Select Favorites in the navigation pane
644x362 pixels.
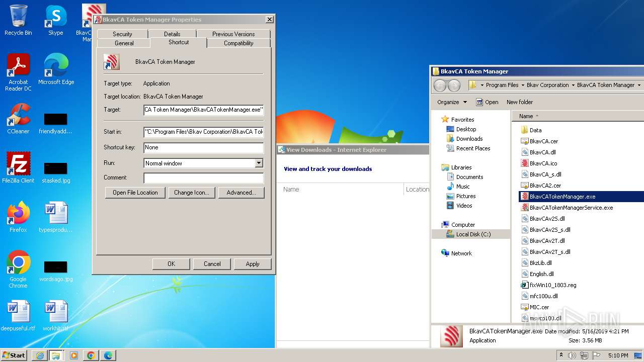pos(462,120)
